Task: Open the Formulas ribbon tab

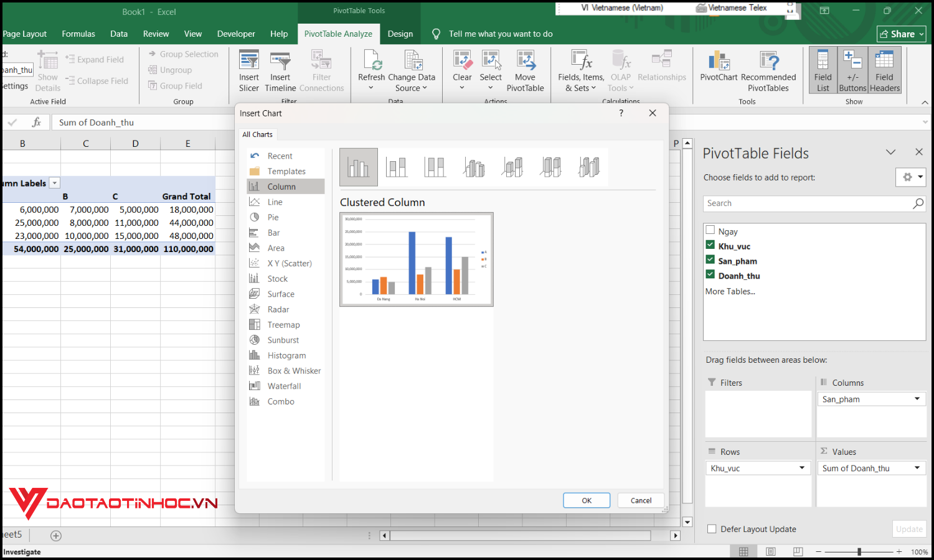Action: pos(78,34)
